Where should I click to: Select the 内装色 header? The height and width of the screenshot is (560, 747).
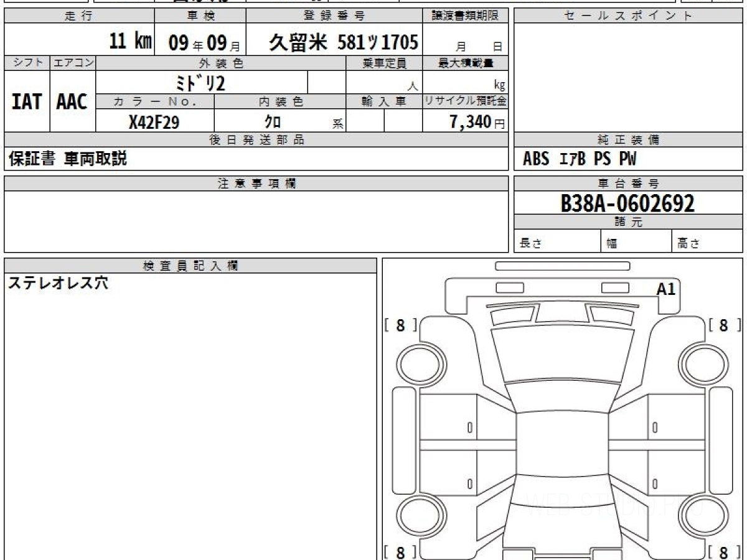pyautogui.click(x=280, y=102)
